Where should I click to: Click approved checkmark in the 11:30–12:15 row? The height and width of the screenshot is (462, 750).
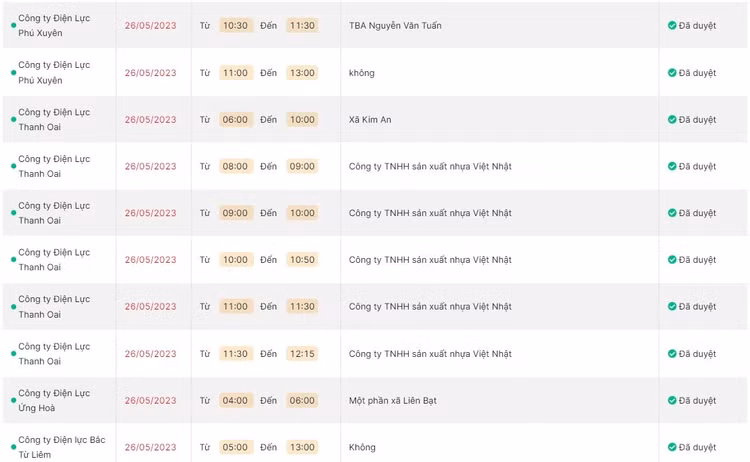[x=672, y=354]
